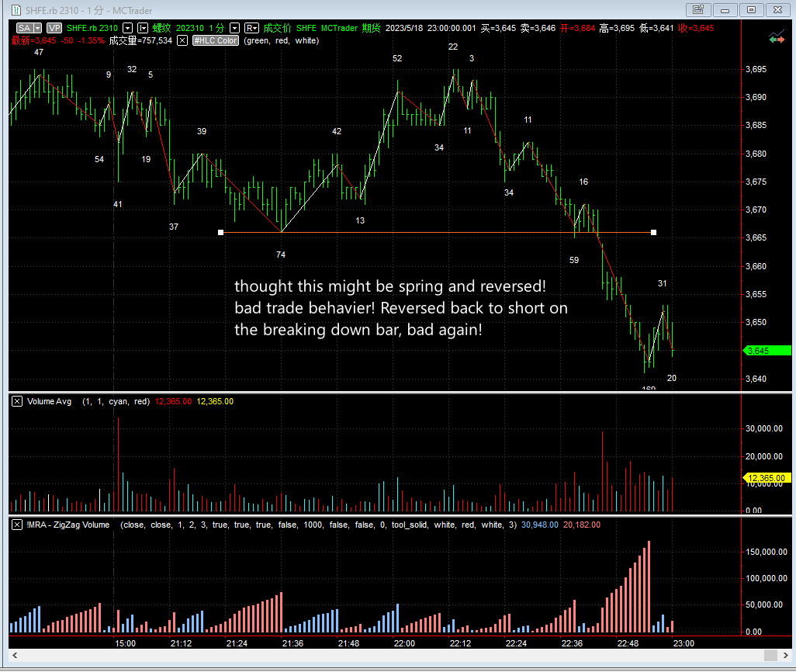Click the 成交价 price type text
The height and width of the screenshot is (672, 796).
(x=277, y=28)
